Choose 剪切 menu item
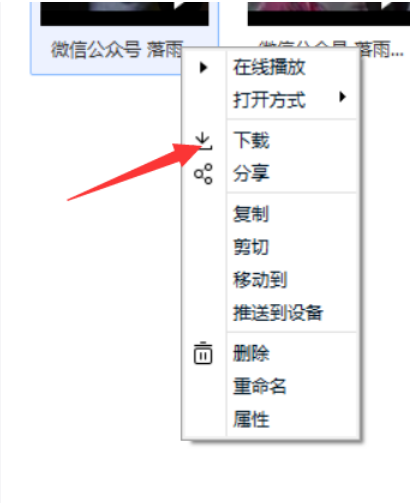This screenshot has width=410, height=503. coord(251,246)
